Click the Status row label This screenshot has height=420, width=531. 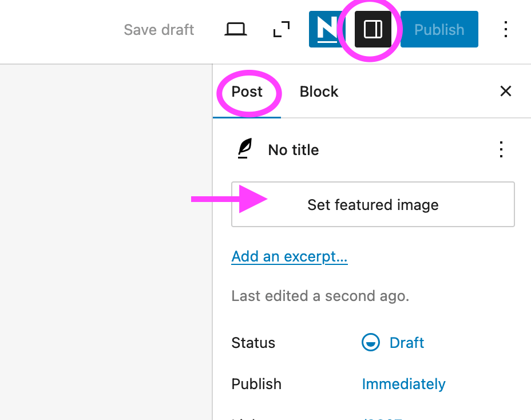tap(253, 343)
